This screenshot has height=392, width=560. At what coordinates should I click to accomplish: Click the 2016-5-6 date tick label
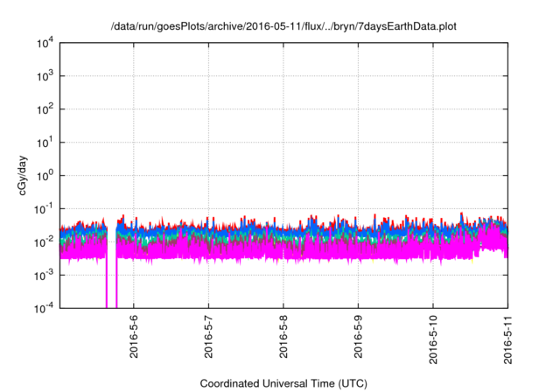click(134, 337)
